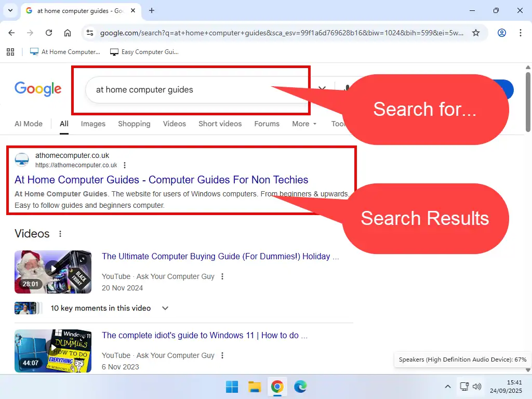Reload the page with the refresh icon
The height and width of the screenshot is (399, 532).
pyautogui.click(x=49, y=33)
